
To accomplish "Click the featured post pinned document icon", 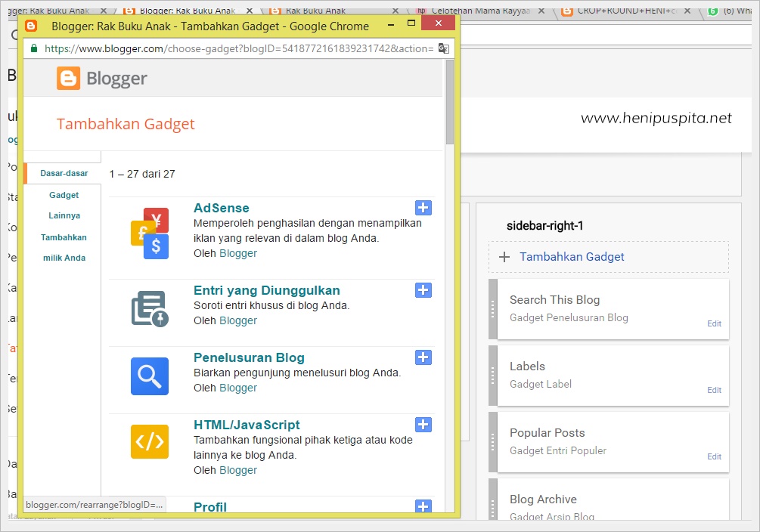I will coord(150,308).
